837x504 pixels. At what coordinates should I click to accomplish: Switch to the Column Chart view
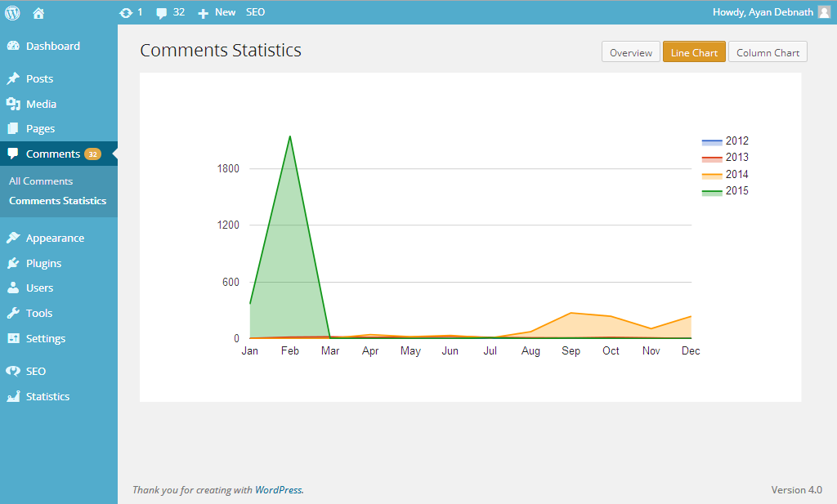(x=768, y=52)
